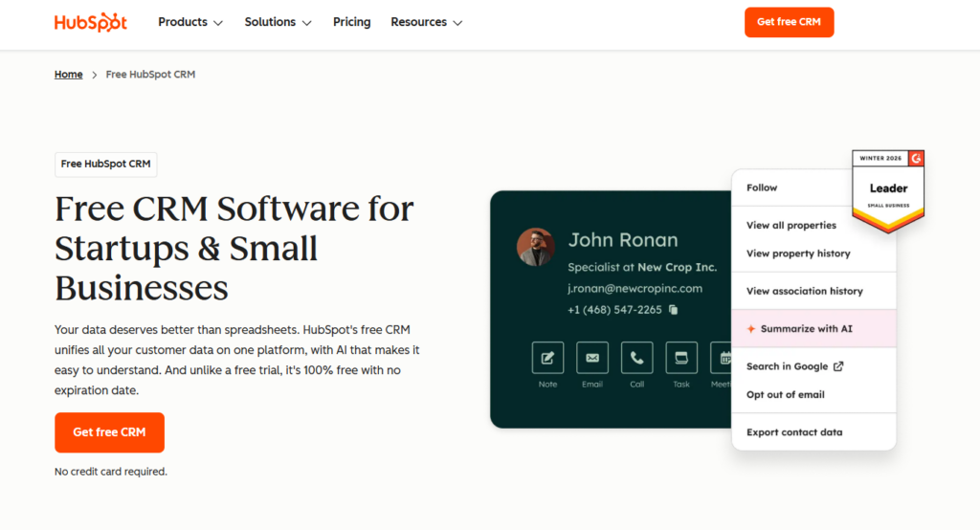Click the No credit card required text
The height and width of the screenshot is (530, 980).
pos(111,472)
